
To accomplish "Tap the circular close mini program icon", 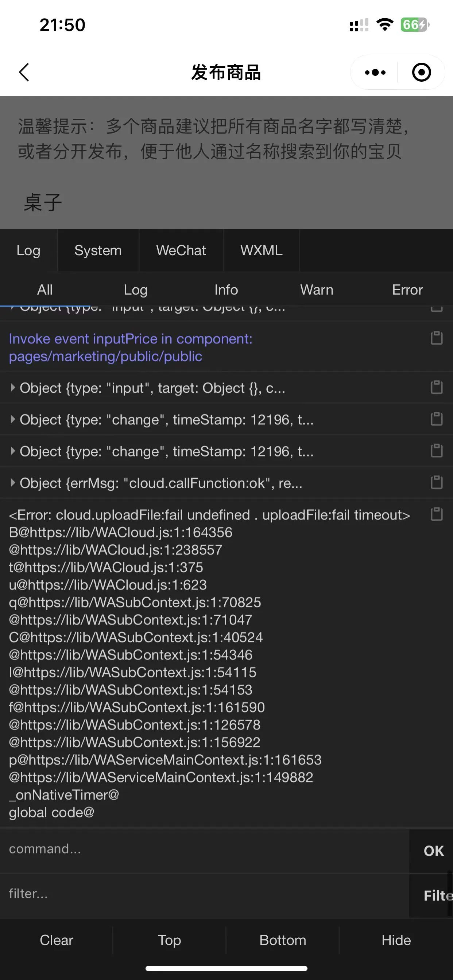I will click(421, 72).
